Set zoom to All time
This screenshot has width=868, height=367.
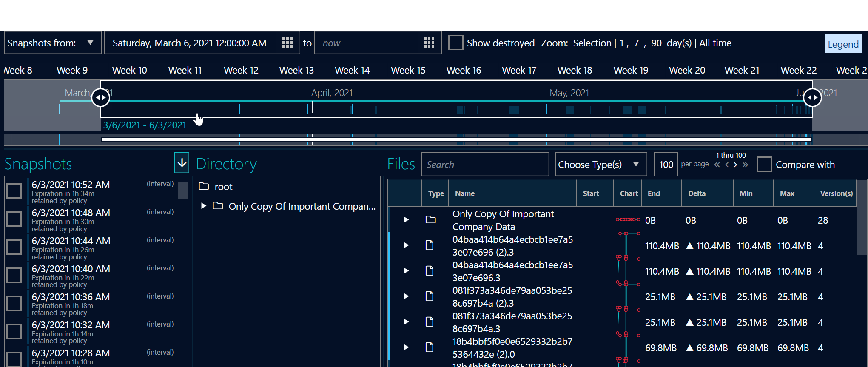click(715, 43)
